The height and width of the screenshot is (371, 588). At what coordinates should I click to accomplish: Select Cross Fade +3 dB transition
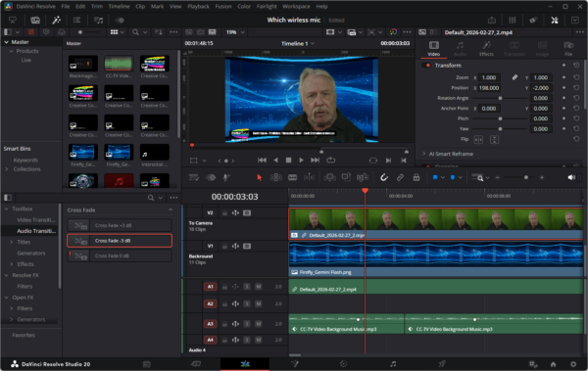pyautogui.click(x=120, y=225)
